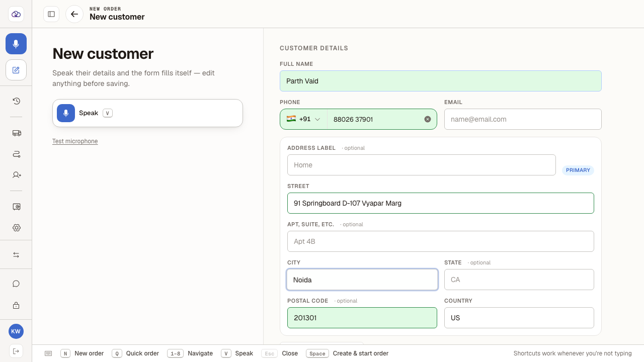Click the Test microphone link
The width and height of the screenshot is (644, 362).
75,141
